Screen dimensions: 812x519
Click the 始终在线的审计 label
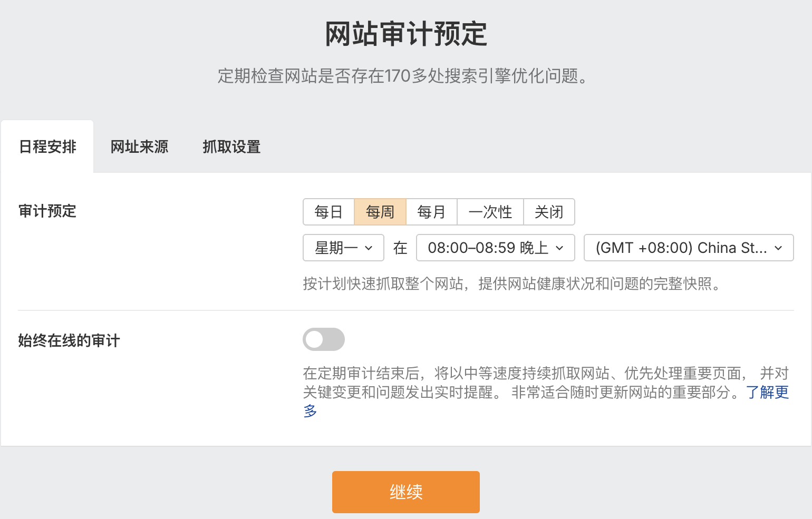69,341
